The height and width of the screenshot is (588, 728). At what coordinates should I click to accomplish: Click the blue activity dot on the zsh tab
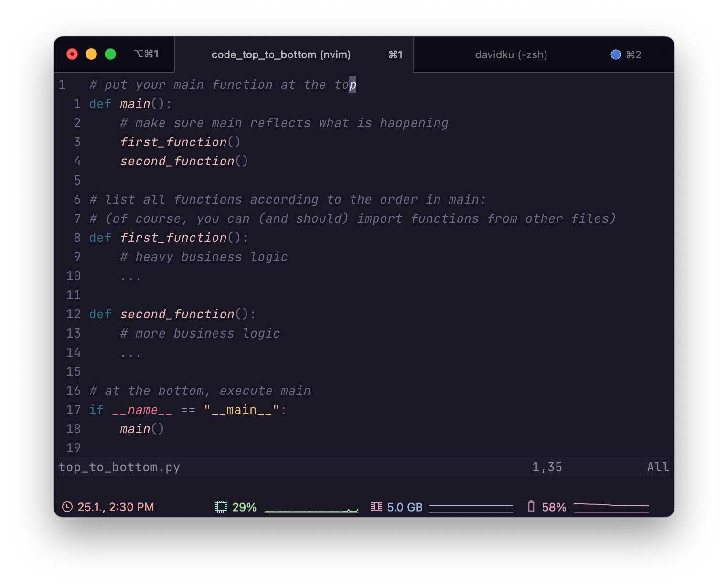pos(615,54)
